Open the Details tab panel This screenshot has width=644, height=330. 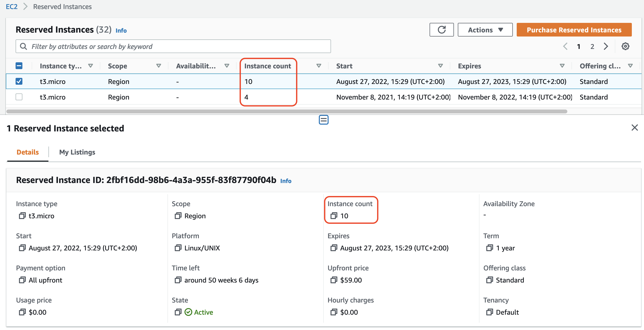[x=27, y=152]
